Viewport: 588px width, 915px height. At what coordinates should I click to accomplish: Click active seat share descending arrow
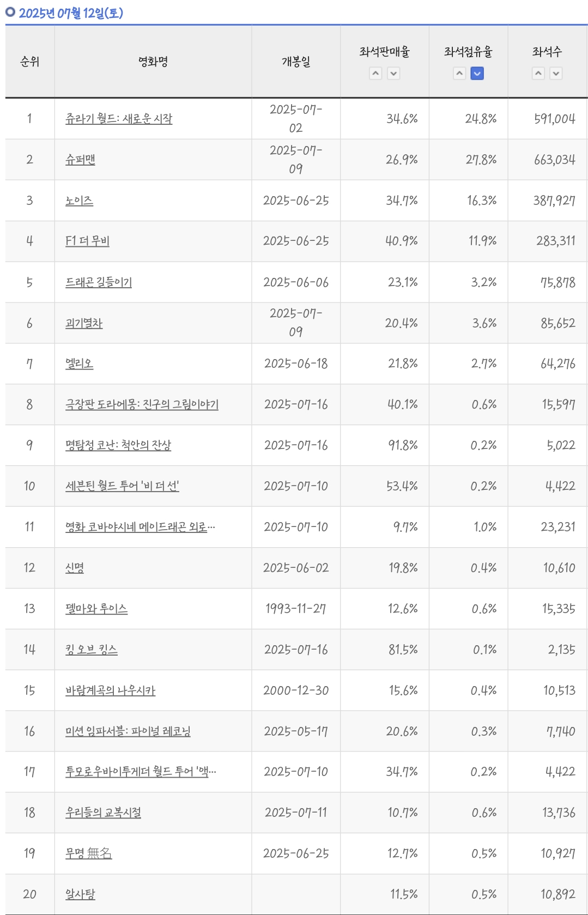coord(477,73)
